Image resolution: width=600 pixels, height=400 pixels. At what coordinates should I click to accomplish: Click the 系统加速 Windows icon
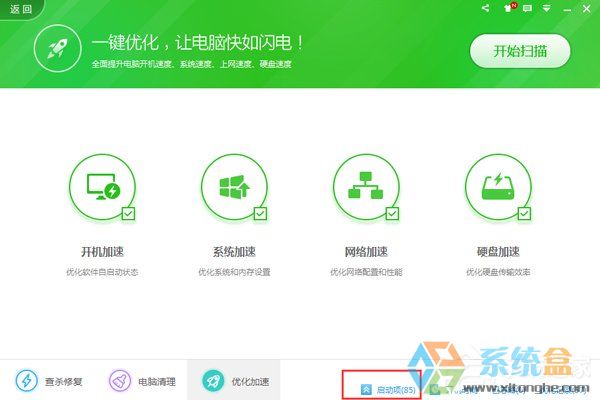coord(234,187)
